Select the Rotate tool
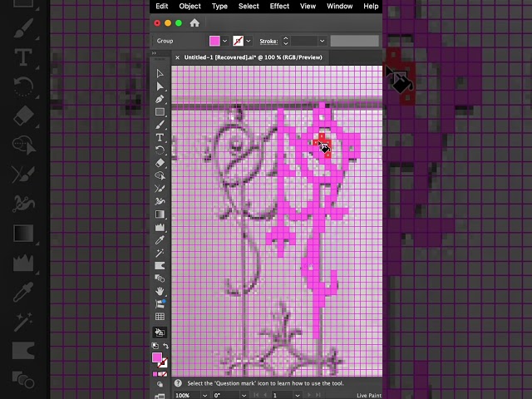 click(160, 150)
